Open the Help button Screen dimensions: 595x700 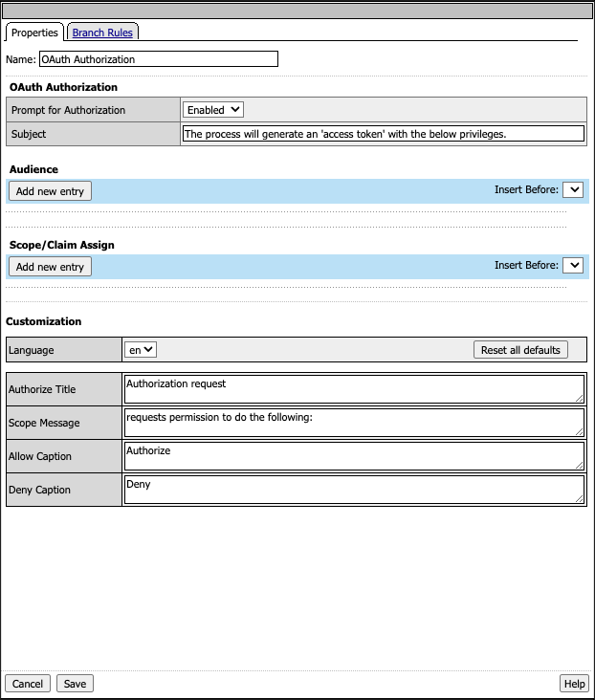pos(574,684)
